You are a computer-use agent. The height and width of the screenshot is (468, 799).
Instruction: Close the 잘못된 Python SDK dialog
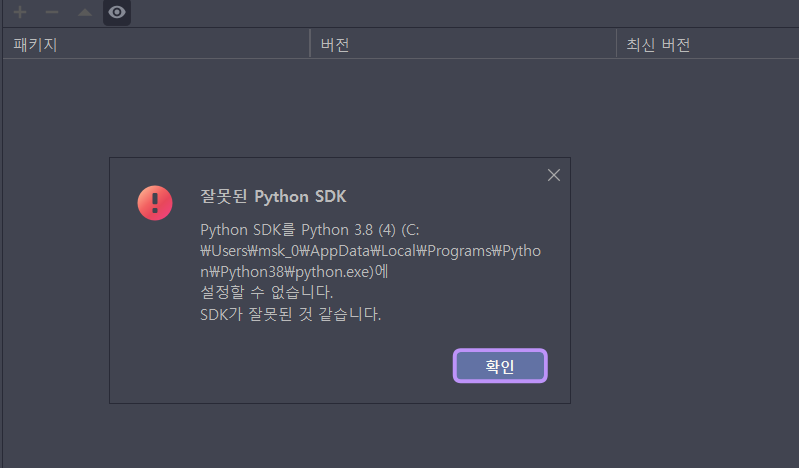554,175
